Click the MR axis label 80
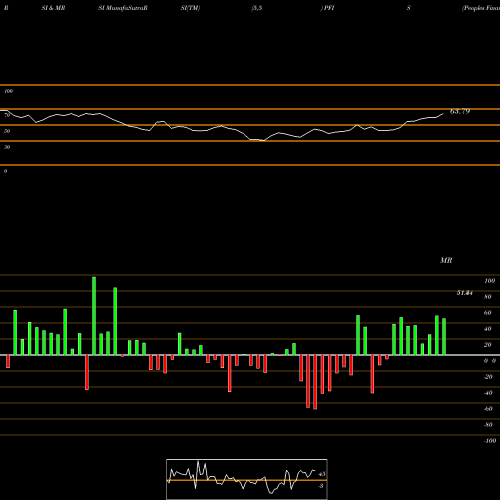Screen dimensions: 500x500 coord(488,297)
